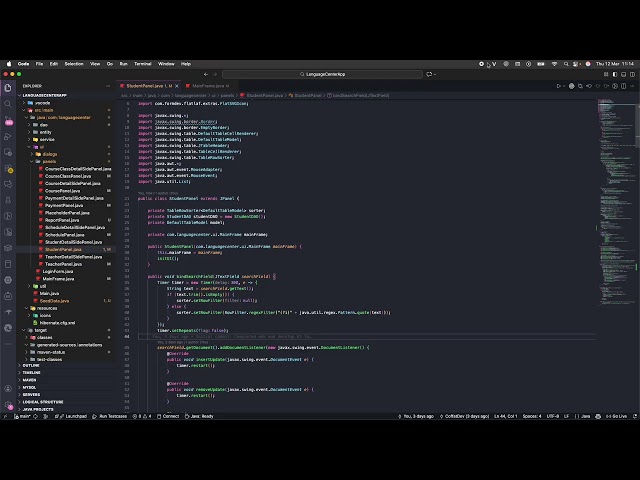Screen dimensions: 640x480
Task: Click StudentPanel breadcrumb in path bar
Action: 307,96
